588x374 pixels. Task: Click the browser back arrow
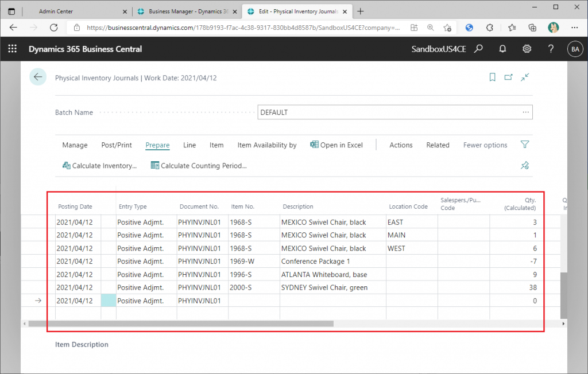point(14,28)
